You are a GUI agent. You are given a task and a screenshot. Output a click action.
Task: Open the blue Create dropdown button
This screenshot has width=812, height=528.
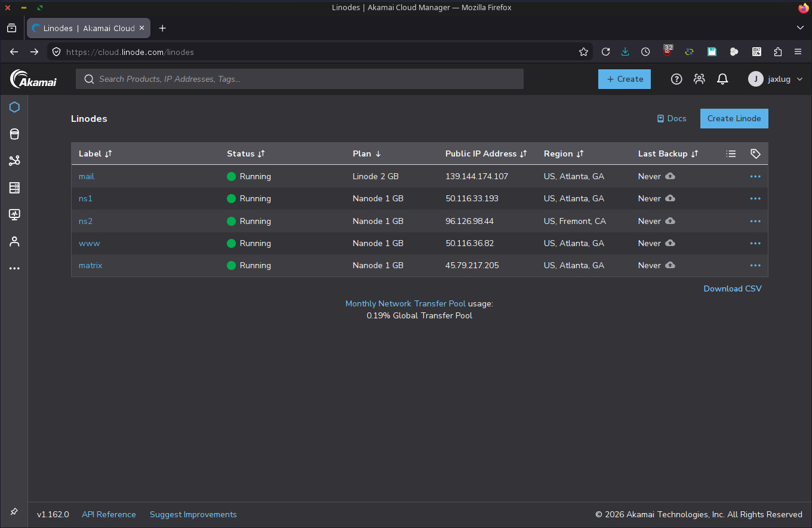coord(625,79)
